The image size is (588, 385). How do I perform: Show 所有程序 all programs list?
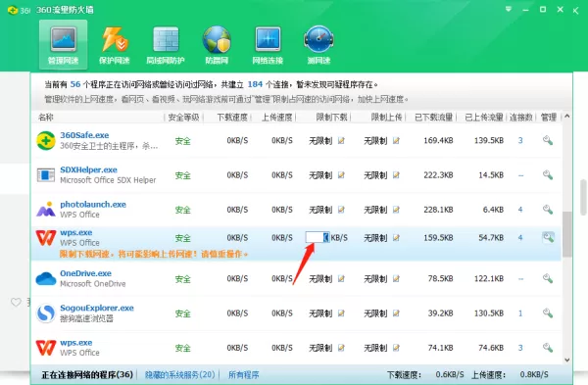pyautogui.click(x=244, y=374)
